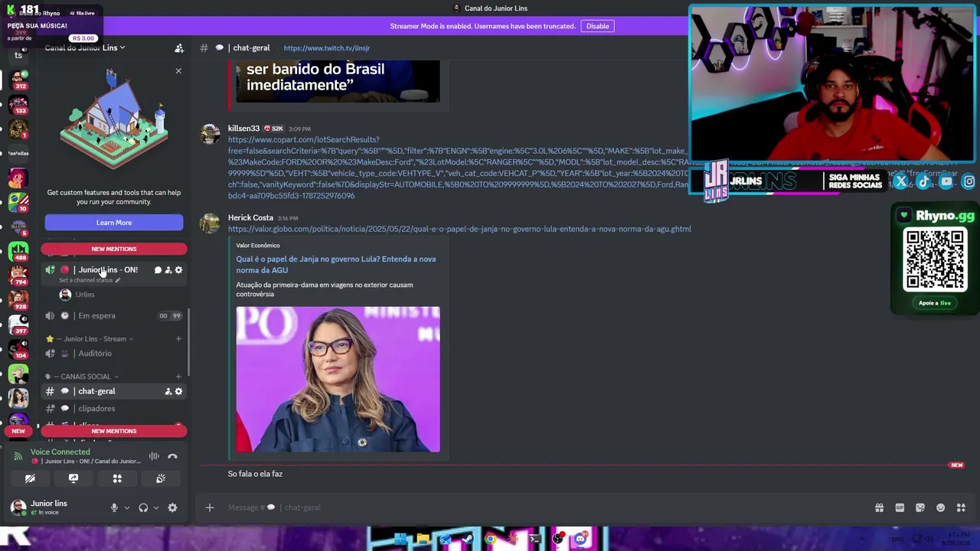
Task: Open the clipadores text channel
Action: (114, 409)
